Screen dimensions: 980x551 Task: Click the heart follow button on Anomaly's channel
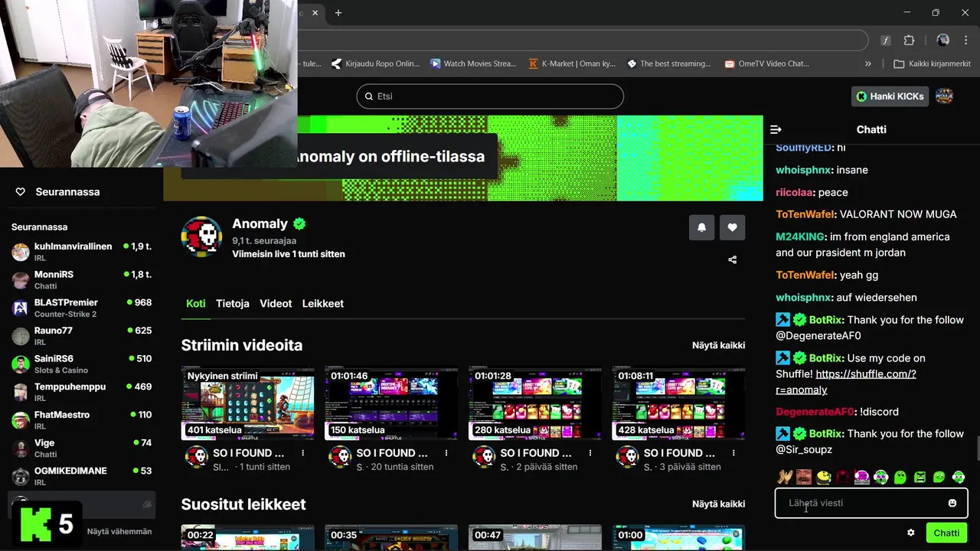pyautogui.click(x=732, y=227)
